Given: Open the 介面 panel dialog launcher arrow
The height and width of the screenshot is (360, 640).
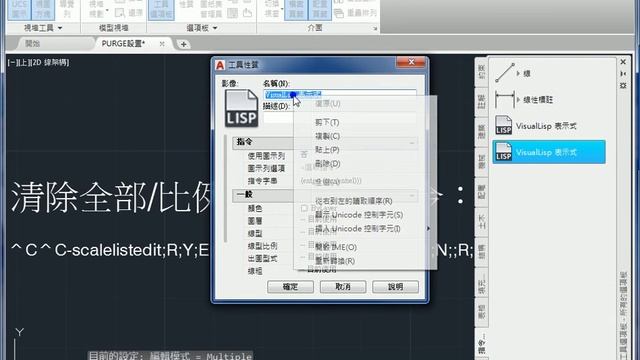Looking at the screenshot, I should (375, 29).
